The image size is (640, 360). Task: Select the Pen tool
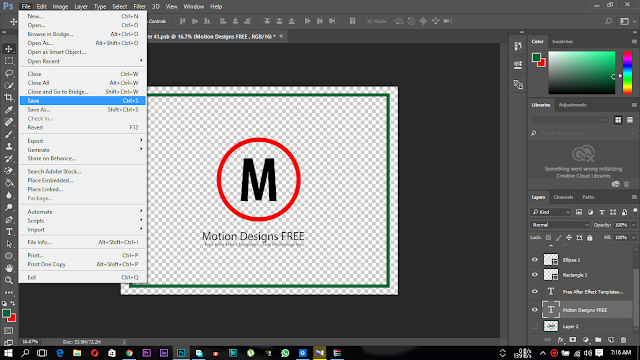[x=9, y=220]
